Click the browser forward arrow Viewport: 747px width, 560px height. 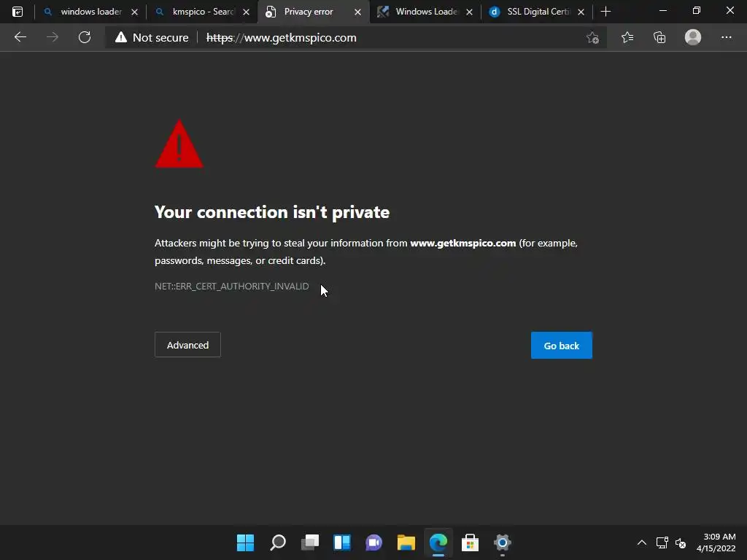pyautogui.click(x=53, y=37)
